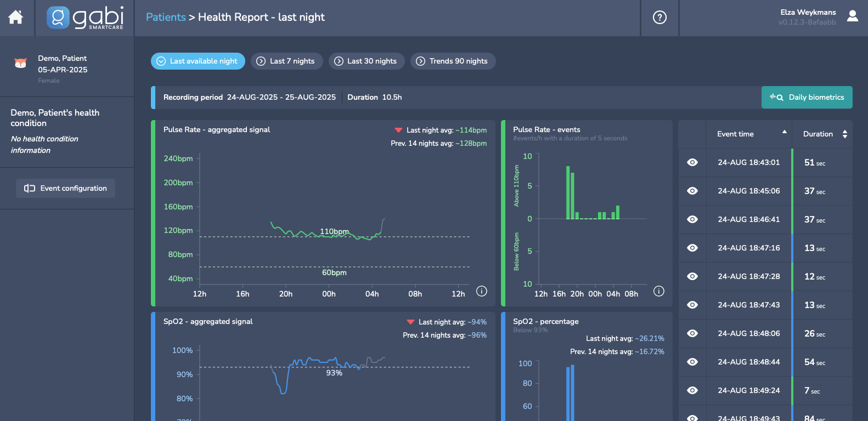Click eye icon for 18:43:01 event
The width and height of the screenshot is (868, 421).
click(x=692, y=162)
